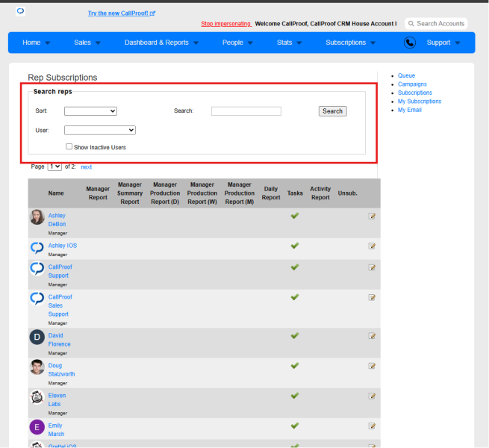Open the edit icon for Eleven Labs row
489x448 pixels.
[x=372, y=396]
